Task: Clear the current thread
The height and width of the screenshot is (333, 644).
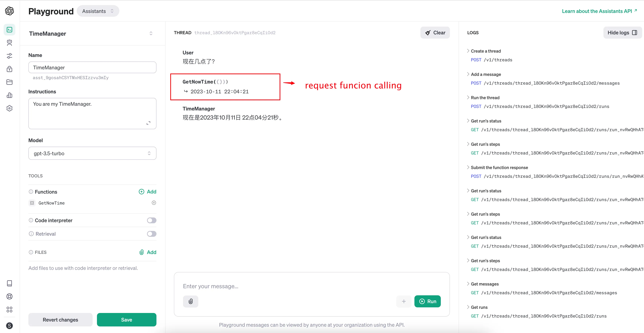Action: tap(435, 33)
